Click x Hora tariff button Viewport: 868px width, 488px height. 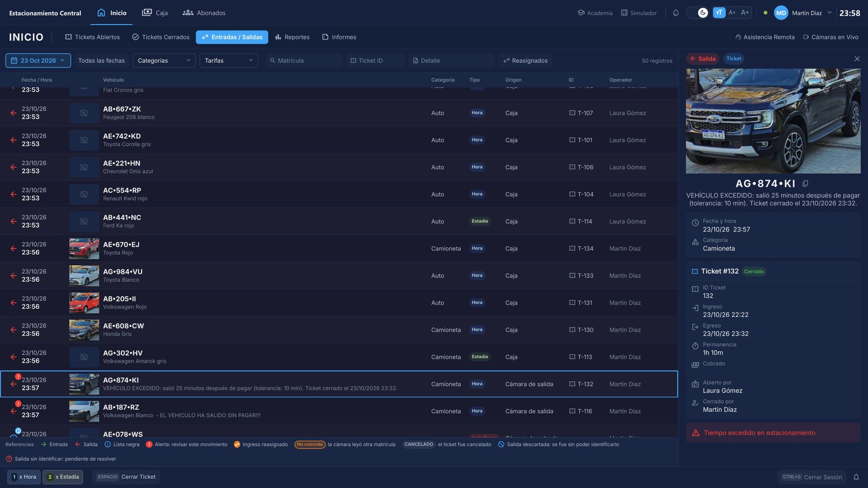point(24,477)
